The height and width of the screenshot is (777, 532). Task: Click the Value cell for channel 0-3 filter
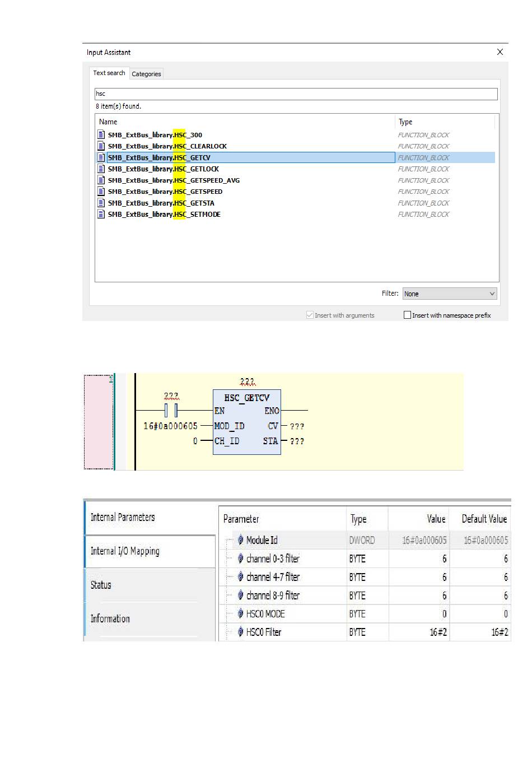[419, 559]
